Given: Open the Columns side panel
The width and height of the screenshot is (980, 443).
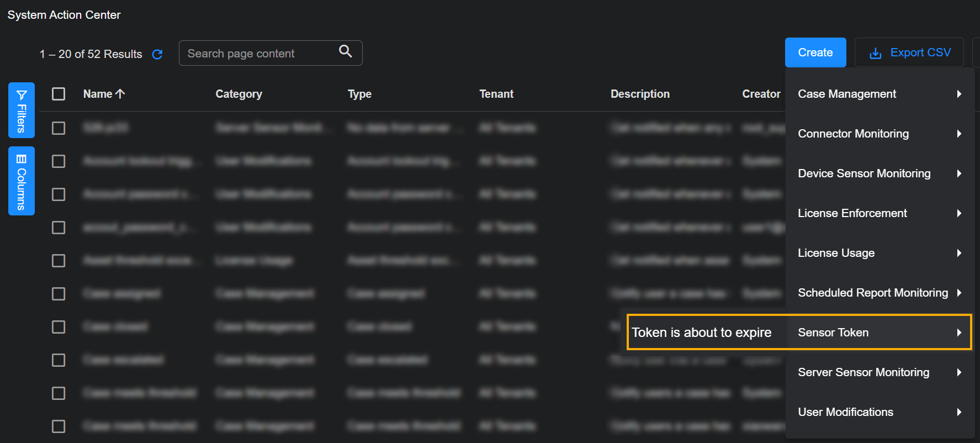Looking at the screenshot, I should pos(22,181).
